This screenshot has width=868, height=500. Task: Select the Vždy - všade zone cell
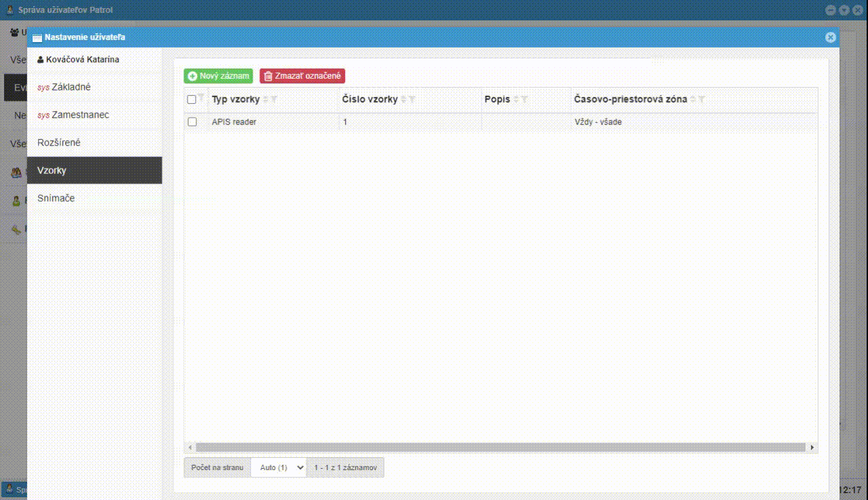click(598, 122)
